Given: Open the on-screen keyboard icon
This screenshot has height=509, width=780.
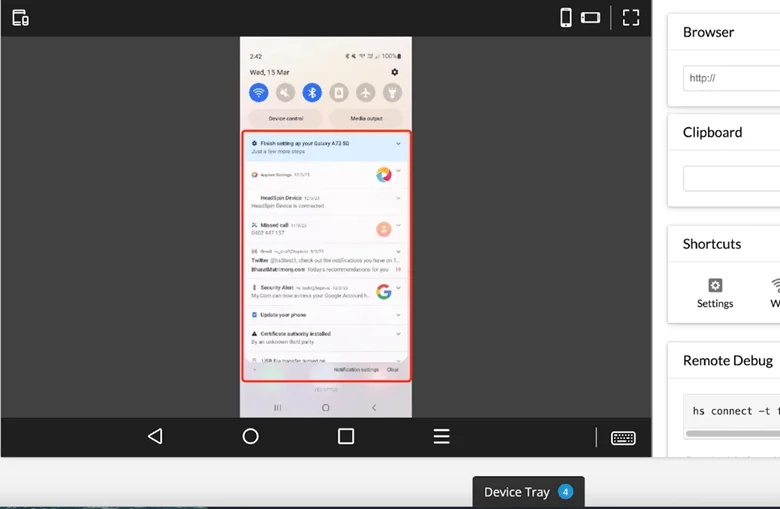Looking at the screenshot, I should 623,438.
